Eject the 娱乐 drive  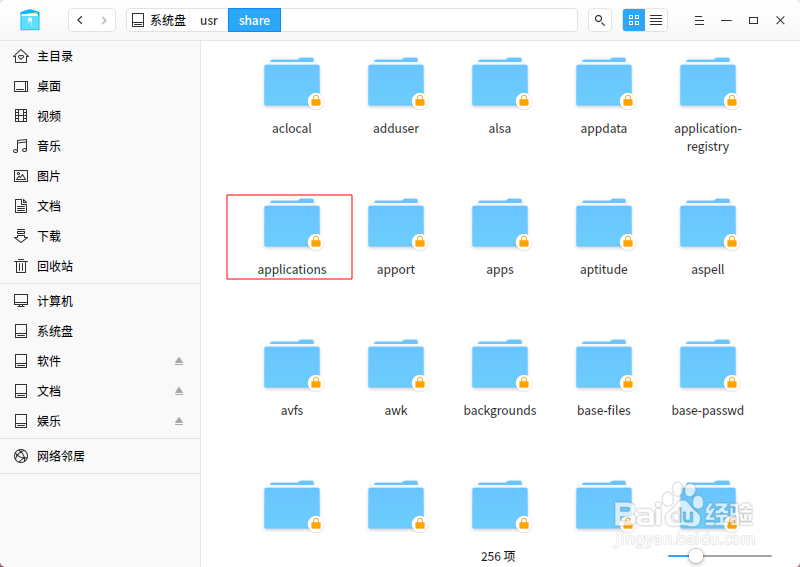pyautogui.click(x=179, y=421)
